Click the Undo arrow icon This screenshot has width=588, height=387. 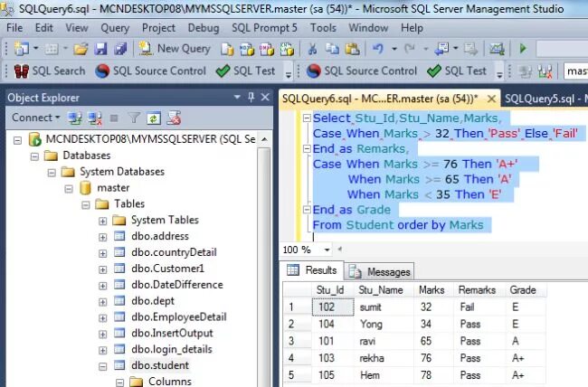pos(377,49)
